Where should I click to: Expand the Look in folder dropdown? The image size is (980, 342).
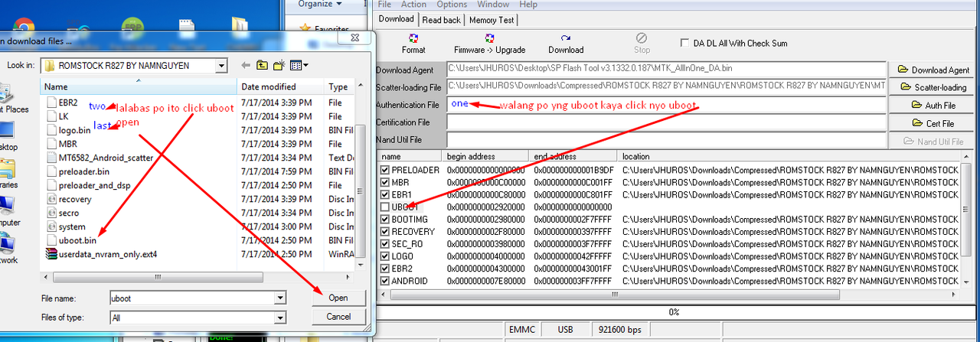click(x=220, y=66)
